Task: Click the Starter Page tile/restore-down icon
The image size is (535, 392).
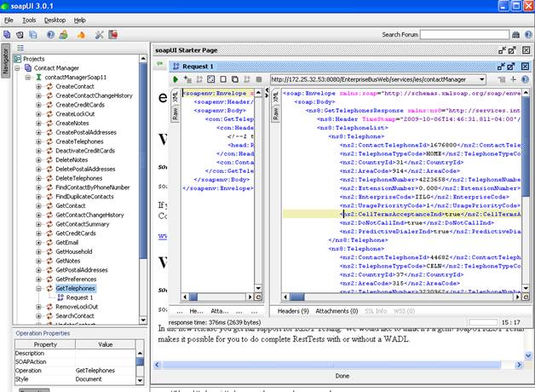Action: pos(502,50)
